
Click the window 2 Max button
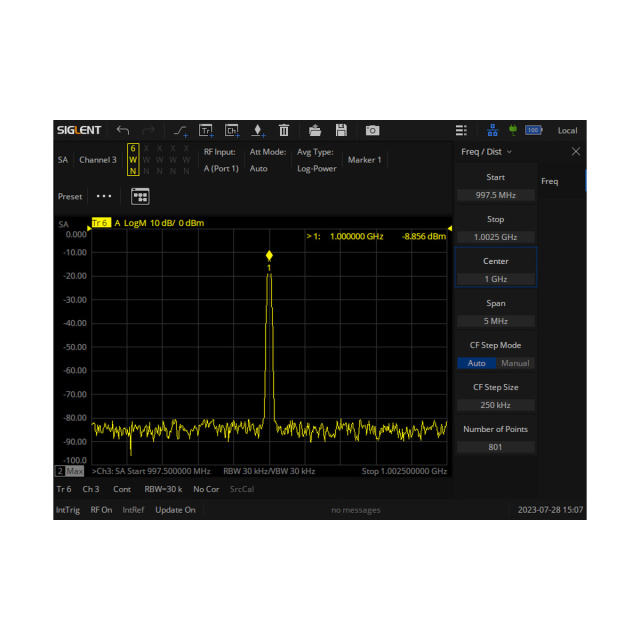click(69, 471)
